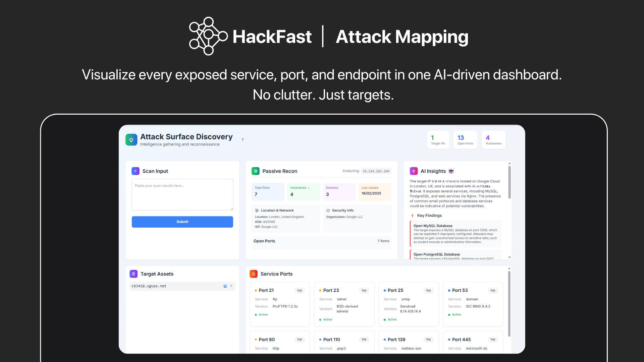Click the blue scan icon for c63418.sgvps.net
Viewport: 644px width, 362px height.
coord(225,286)
